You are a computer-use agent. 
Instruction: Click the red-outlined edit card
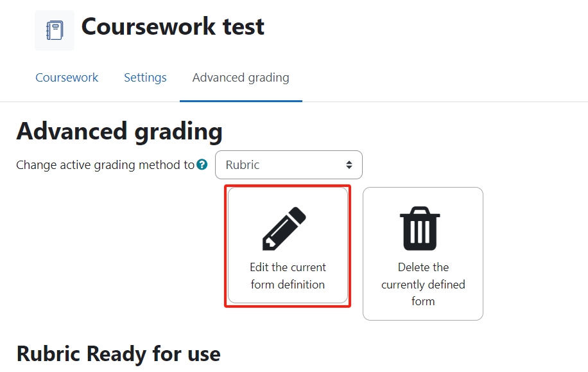(x=287, y=245)
